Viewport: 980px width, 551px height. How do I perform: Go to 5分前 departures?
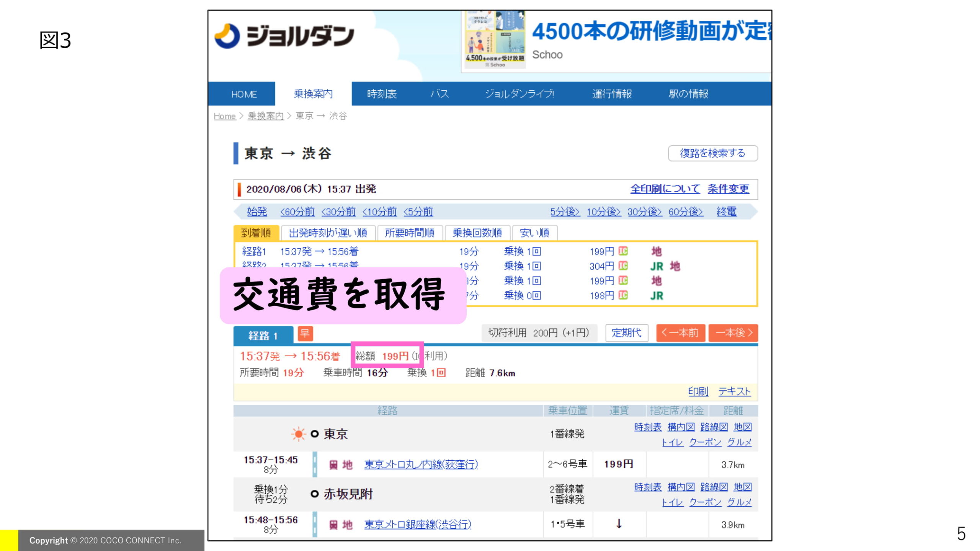418,212
